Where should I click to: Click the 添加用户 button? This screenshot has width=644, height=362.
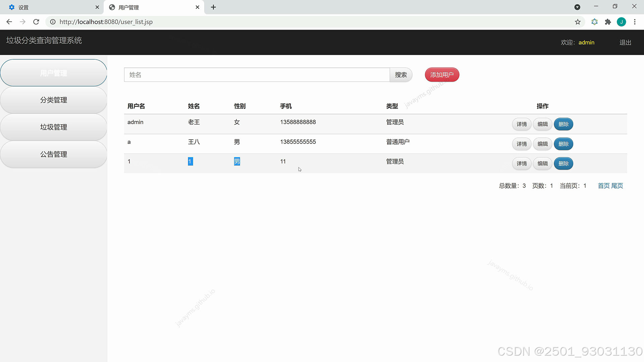click(x=442, y=75)
